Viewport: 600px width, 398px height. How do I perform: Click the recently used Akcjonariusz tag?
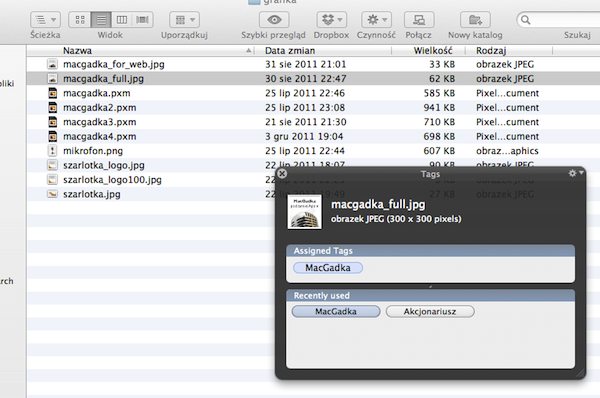(430, 312)
